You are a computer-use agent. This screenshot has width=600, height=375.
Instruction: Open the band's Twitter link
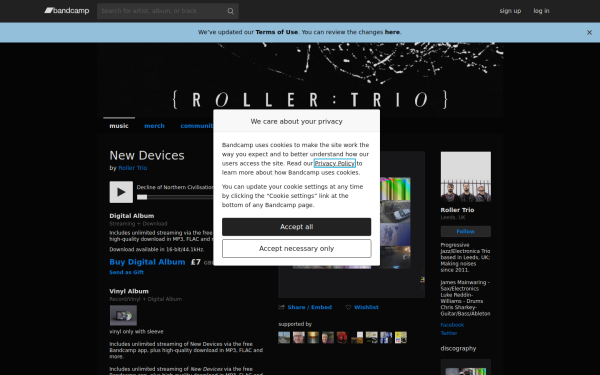(x=449, y=333)
